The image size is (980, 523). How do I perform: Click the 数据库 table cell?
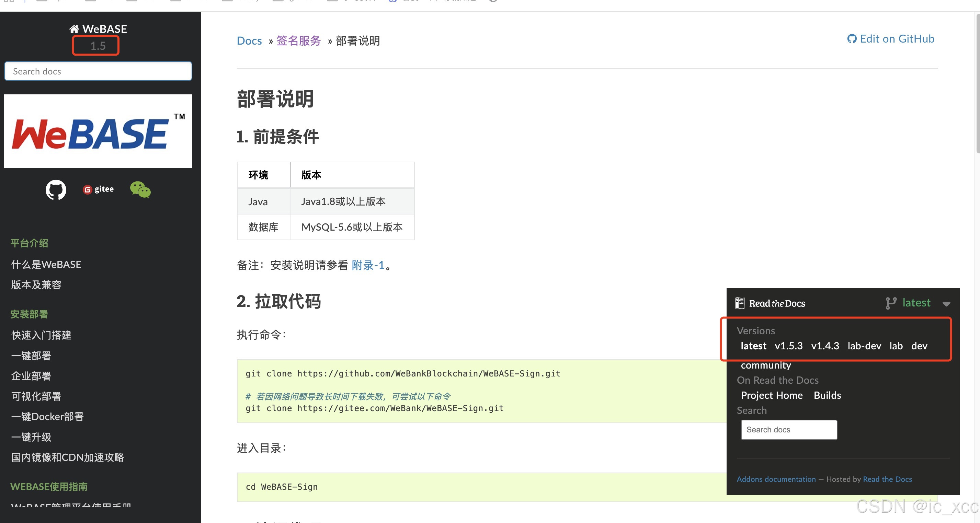(264, 227)
